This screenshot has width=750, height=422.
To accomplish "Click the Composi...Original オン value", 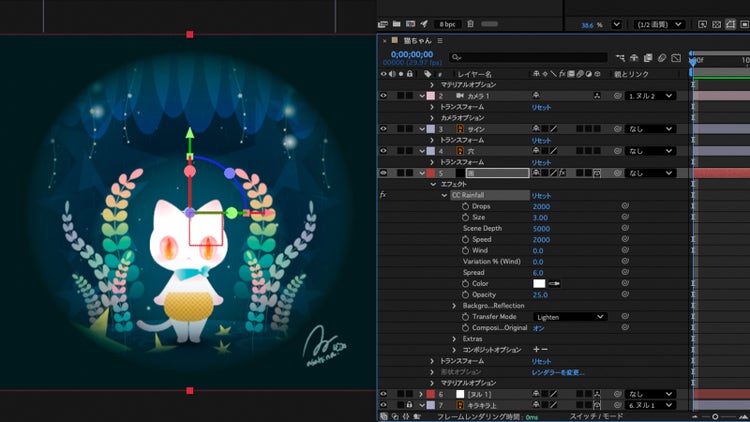I will pyautogui.click(x=539, y=328).
